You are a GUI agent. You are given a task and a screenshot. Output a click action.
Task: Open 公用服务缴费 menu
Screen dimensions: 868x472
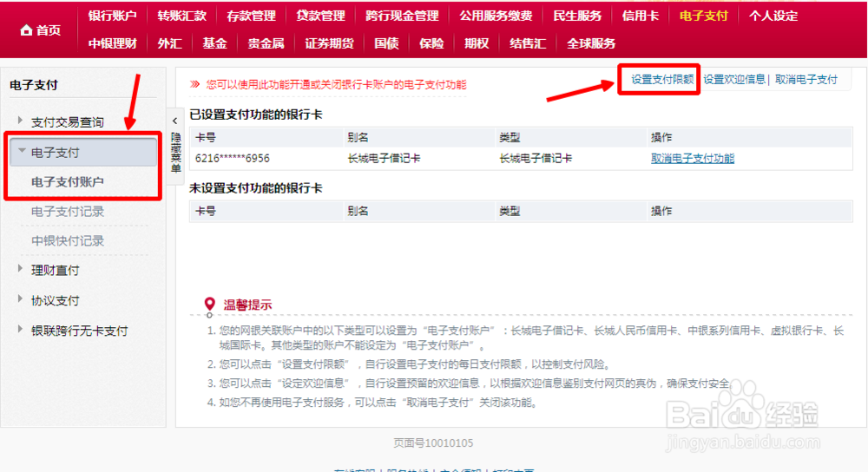coord(496,16)
